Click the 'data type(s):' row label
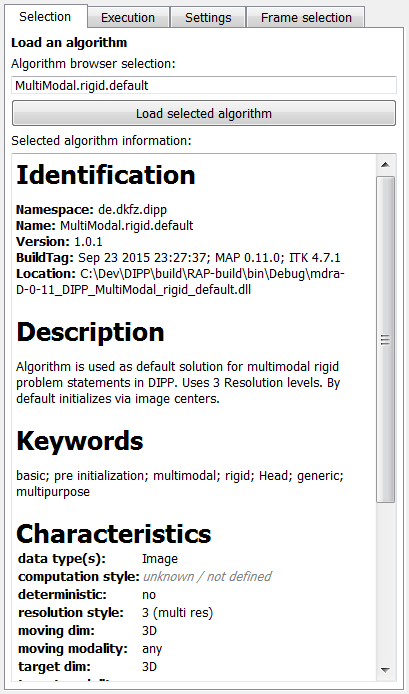 [62, 559]
